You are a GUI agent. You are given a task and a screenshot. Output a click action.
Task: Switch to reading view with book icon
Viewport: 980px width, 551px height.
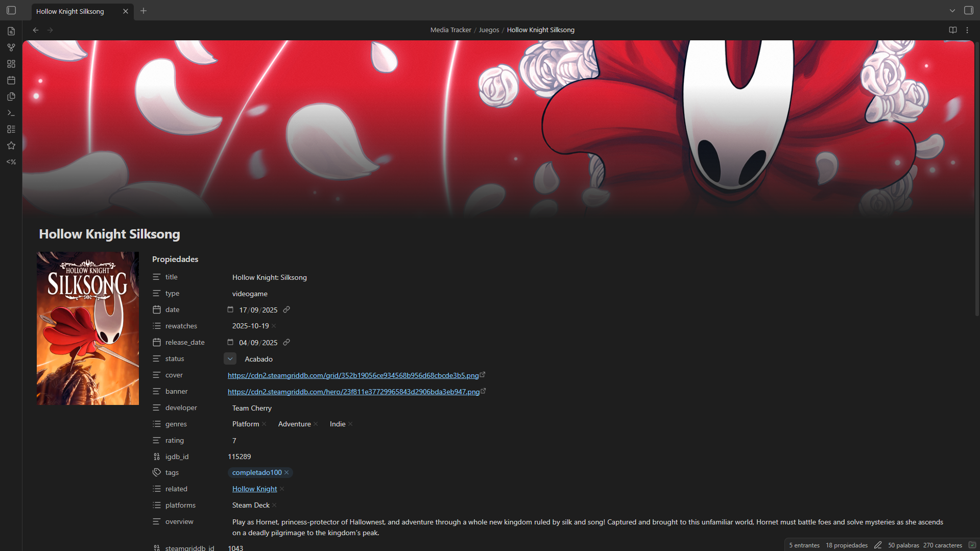952,30
